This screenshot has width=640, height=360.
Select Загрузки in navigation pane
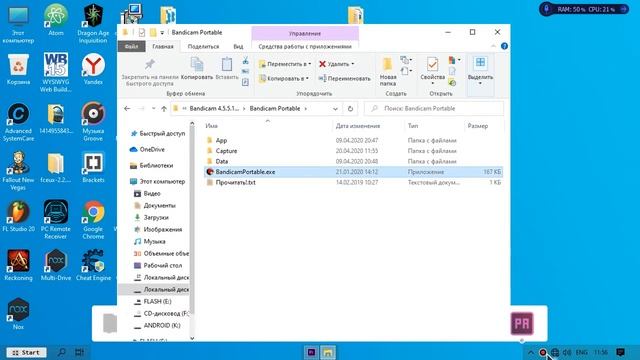tap(156, 218)
